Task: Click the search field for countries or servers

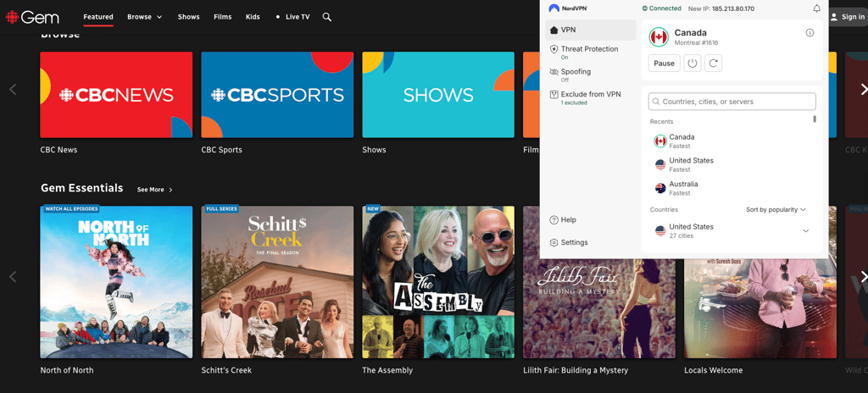Action: (732, 102)
